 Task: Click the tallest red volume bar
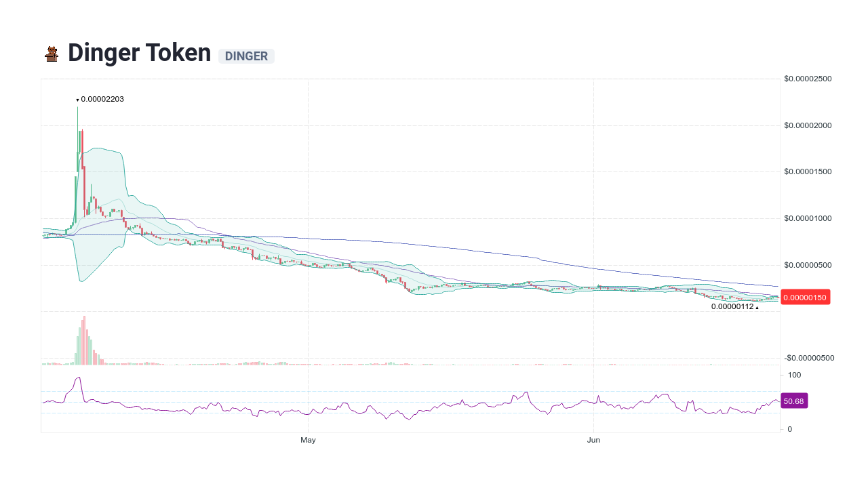[x=84, y=340]
